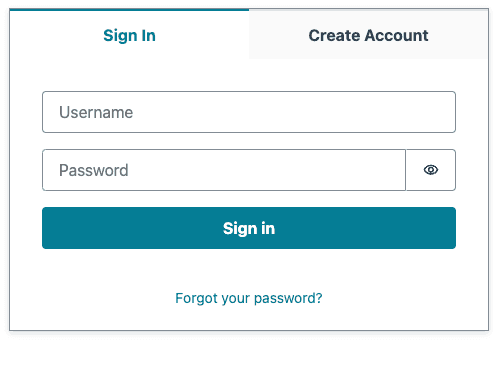Unmask password with the eye toggle

click(431, 170)
